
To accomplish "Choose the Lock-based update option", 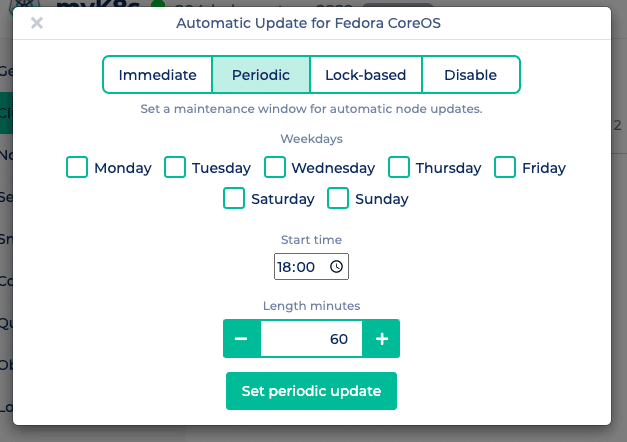I will [366, 75].
